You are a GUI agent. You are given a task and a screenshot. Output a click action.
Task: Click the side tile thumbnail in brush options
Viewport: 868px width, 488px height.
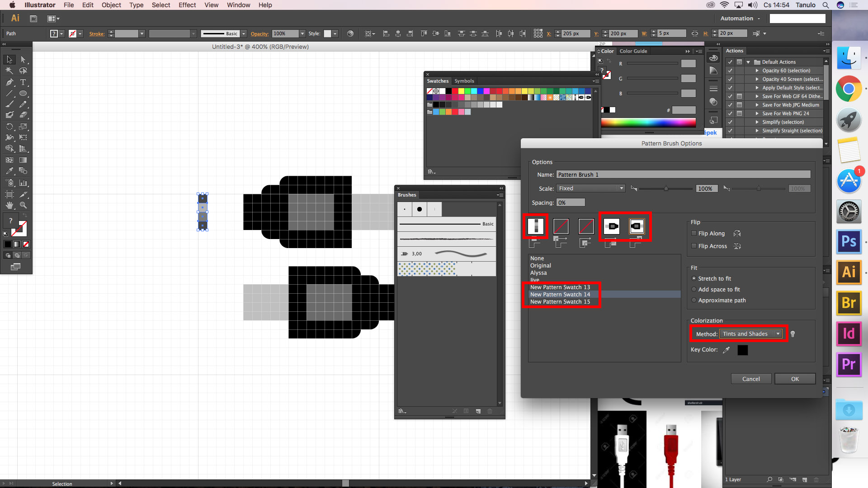536,226
